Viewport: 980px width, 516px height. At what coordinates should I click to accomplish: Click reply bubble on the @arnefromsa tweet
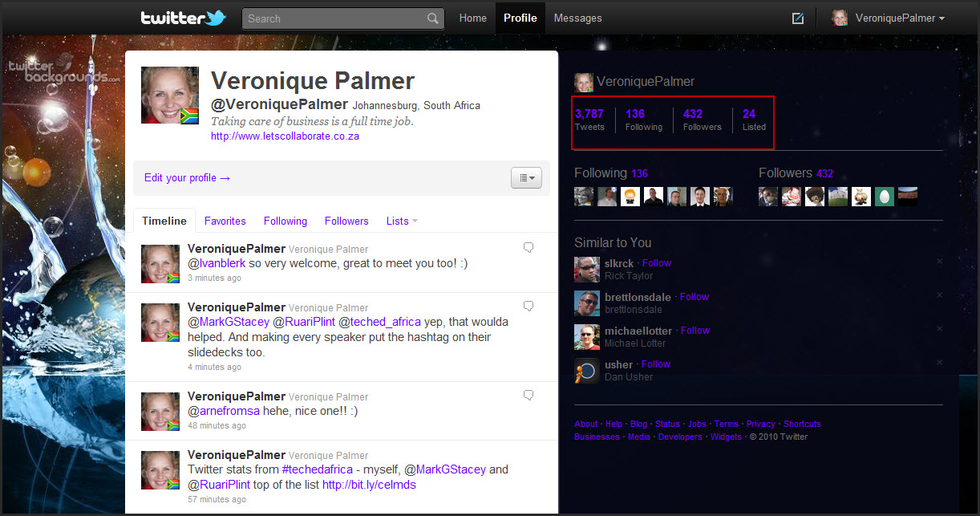click(528, 395)
